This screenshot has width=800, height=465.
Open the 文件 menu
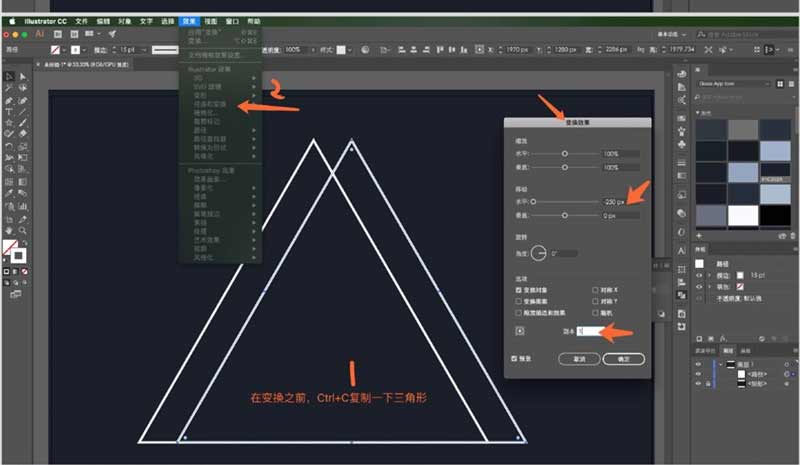pos(81,21)
